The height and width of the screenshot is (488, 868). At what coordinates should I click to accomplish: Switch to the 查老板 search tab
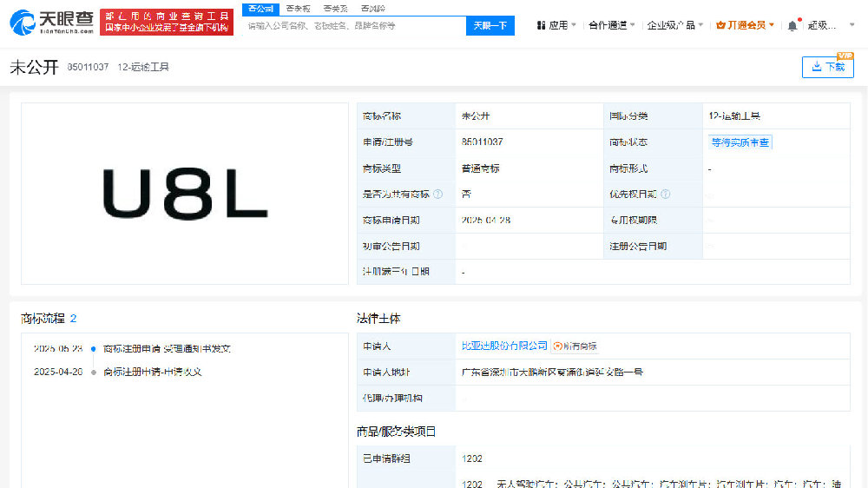coord(298,9)
